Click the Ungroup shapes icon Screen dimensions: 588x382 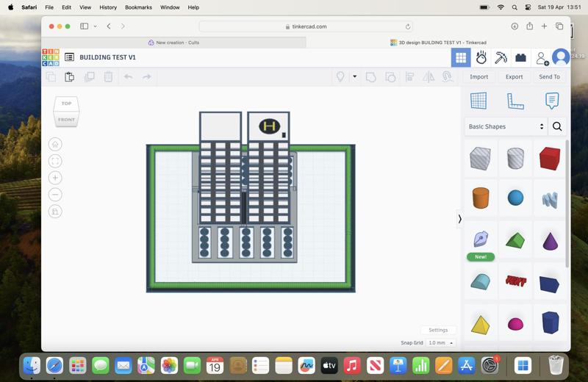tap(390, 77)
